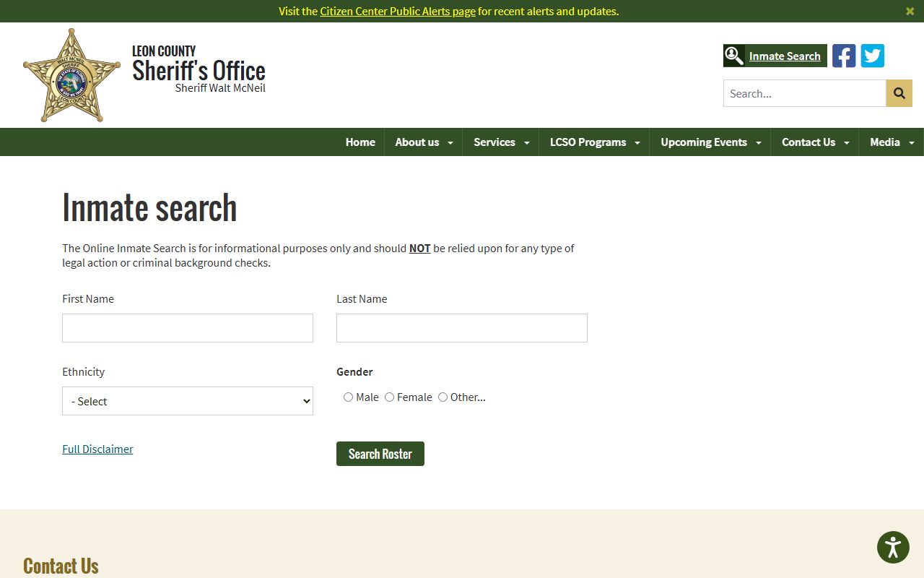The height and width of the screenshot is (578, 924).
Task: Open the LCSO Programs menu item
Action: 588,142
